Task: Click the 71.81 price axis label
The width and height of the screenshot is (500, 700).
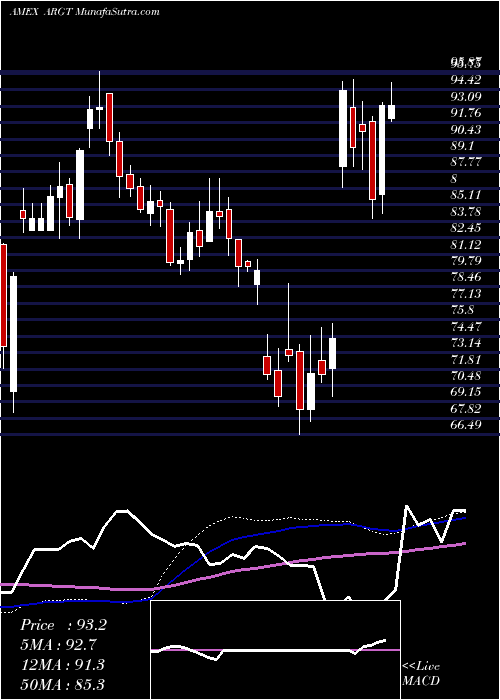Action: (466, 359)
